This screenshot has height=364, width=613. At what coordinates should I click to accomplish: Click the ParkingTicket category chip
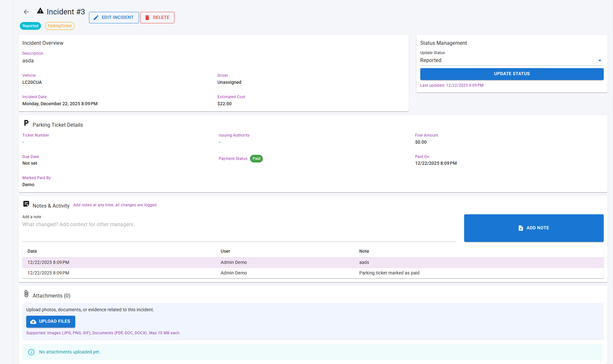[60, 26]
